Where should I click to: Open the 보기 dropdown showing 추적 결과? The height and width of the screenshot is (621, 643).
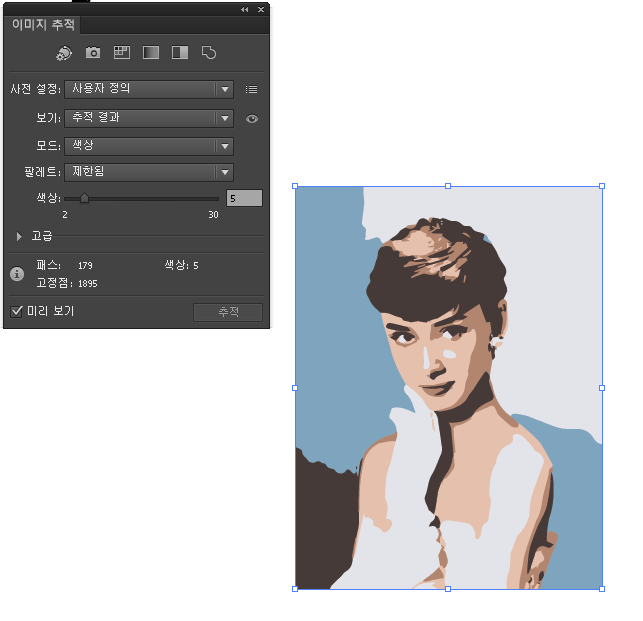(x=149, y=119)
